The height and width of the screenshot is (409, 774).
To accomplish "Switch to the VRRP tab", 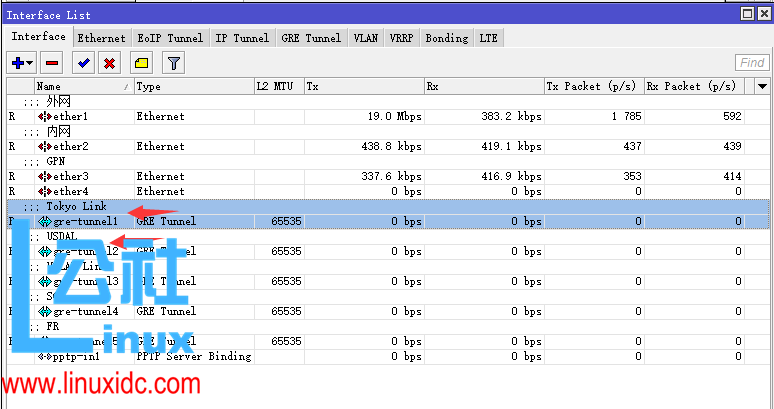I will (401, 38).
